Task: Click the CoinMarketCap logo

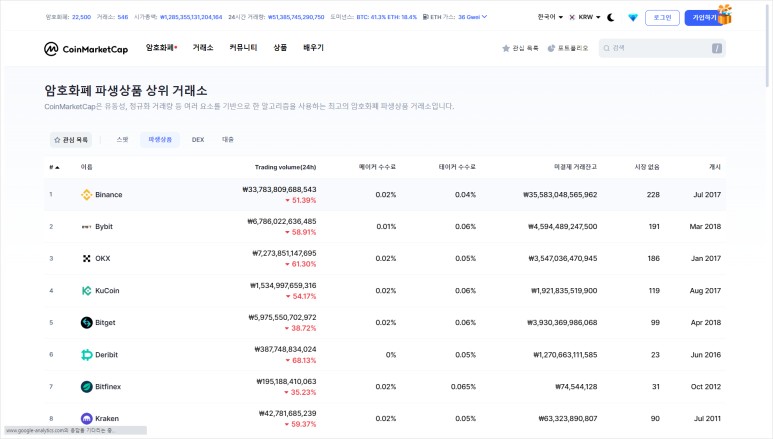Action: click(x=86, y=48)
